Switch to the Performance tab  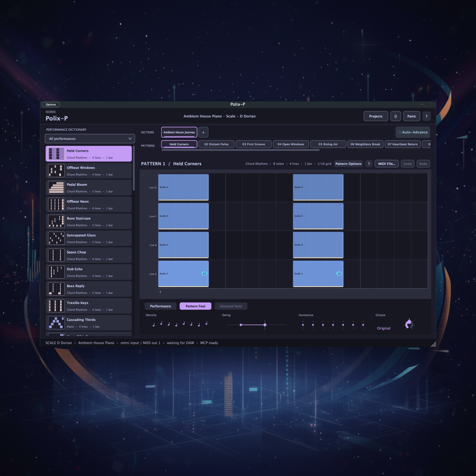(x=160, y=306)
